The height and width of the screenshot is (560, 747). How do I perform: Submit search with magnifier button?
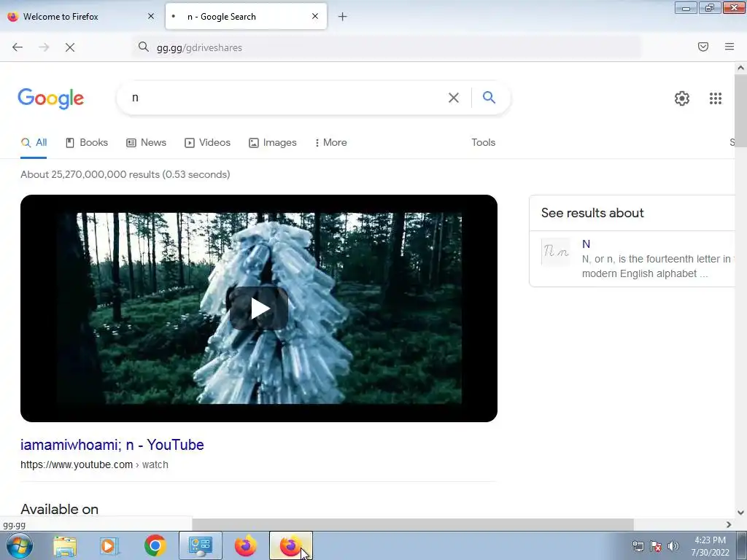click(489, 98)
